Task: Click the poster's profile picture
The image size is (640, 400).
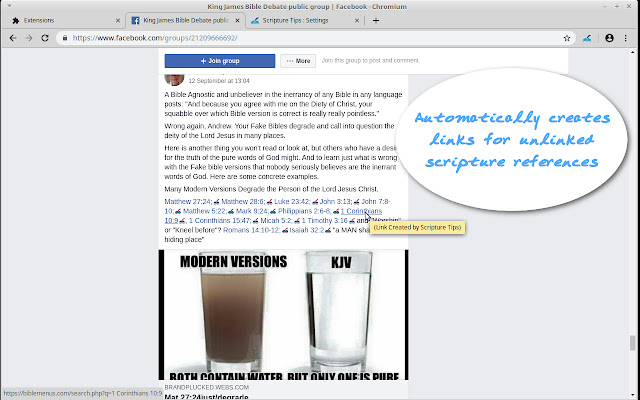Action: [174, 79]
